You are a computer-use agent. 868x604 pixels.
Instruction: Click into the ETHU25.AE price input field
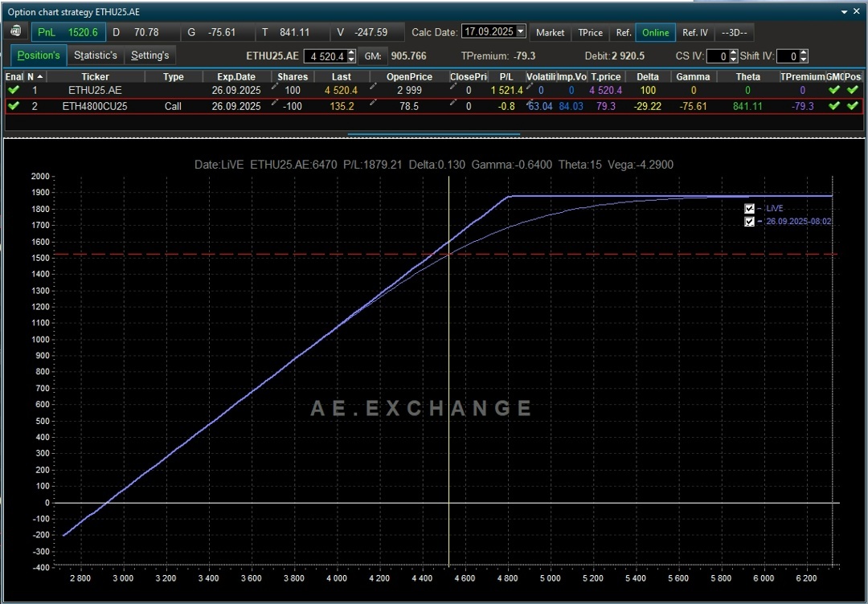(x=326, y=56)
